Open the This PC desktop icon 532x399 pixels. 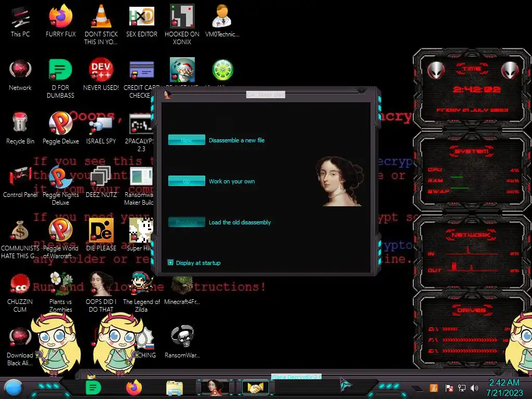tap(20, 21)
